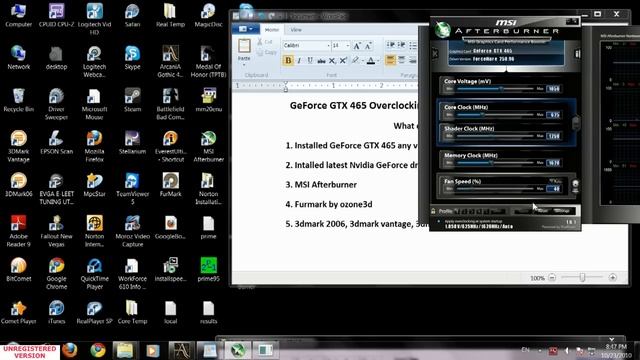Open the CPUID CPU-Z desktop icon
This screenshot has height=360, width=640.
coord(57,15)
